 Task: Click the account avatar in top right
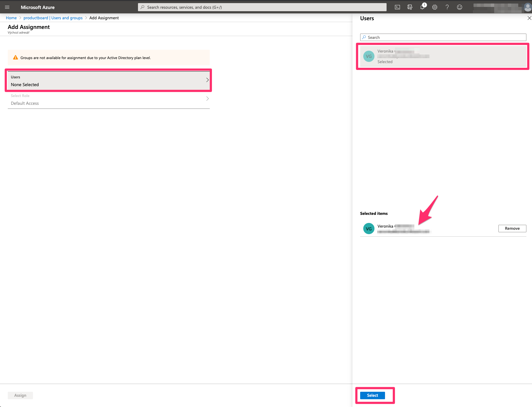[x=527, y=7]
